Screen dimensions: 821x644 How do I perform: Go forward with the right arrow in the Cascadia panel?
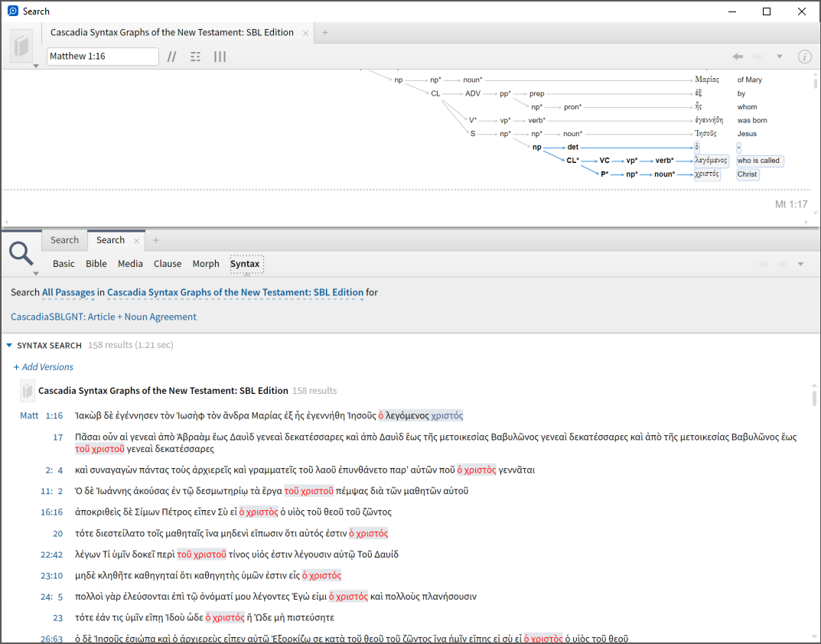(757, 57)
